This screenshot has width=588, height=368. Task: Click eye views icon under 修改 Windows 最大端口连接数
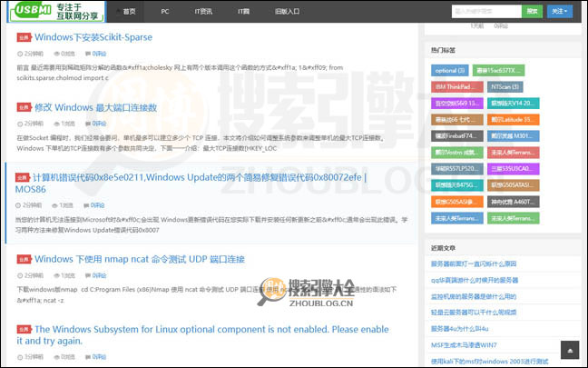(x=56, y=124)
